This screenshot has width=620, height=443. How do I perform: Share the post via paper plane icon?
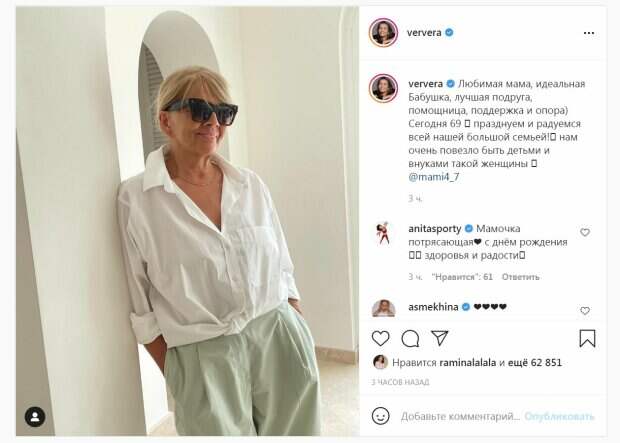click(440, 338)
